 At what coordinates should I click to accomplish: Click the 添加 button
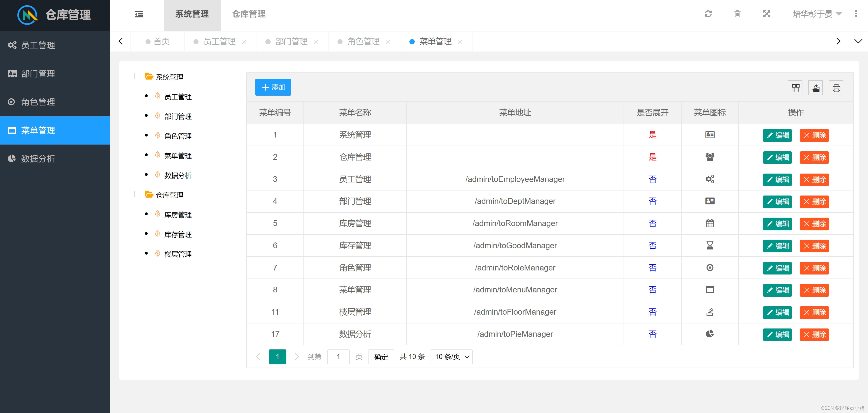273,87
